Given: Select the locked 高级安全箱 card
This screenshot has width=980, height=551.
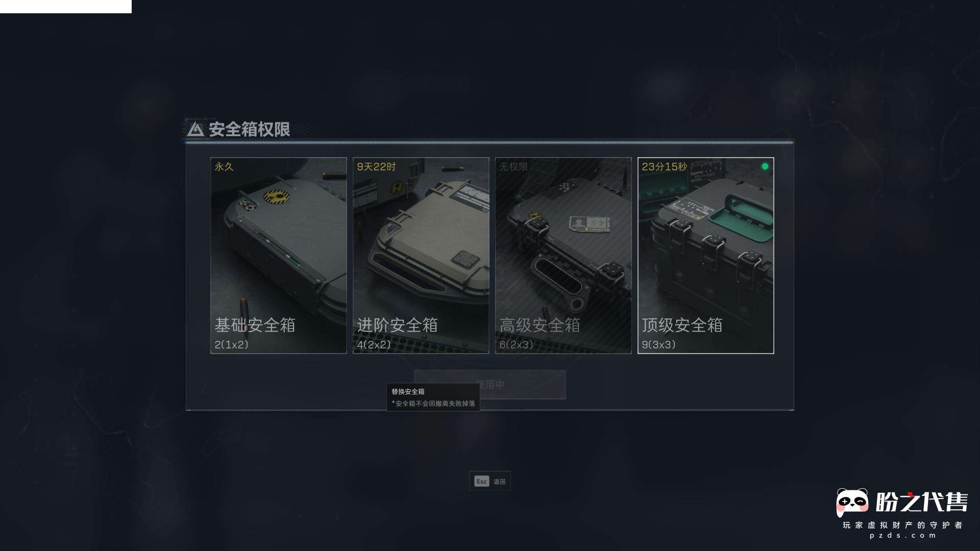Looking at the screenshot, I should tap(563, 256).
